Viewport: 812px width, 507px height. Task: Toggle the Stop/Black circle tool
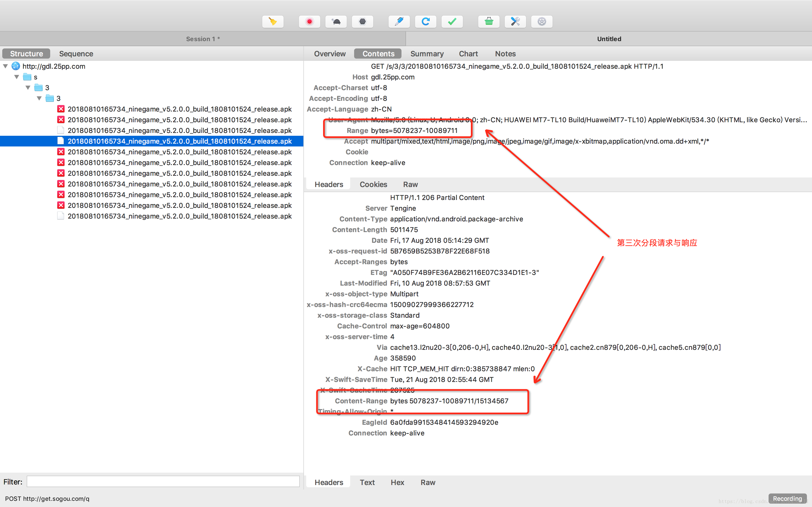click(363, 21)
